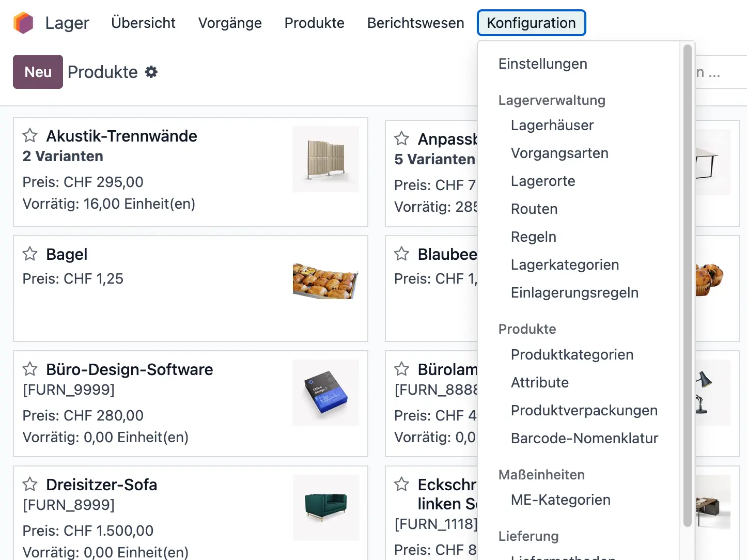Switch to the Übersicht view
Screen dimensions: 747x560
143,23
